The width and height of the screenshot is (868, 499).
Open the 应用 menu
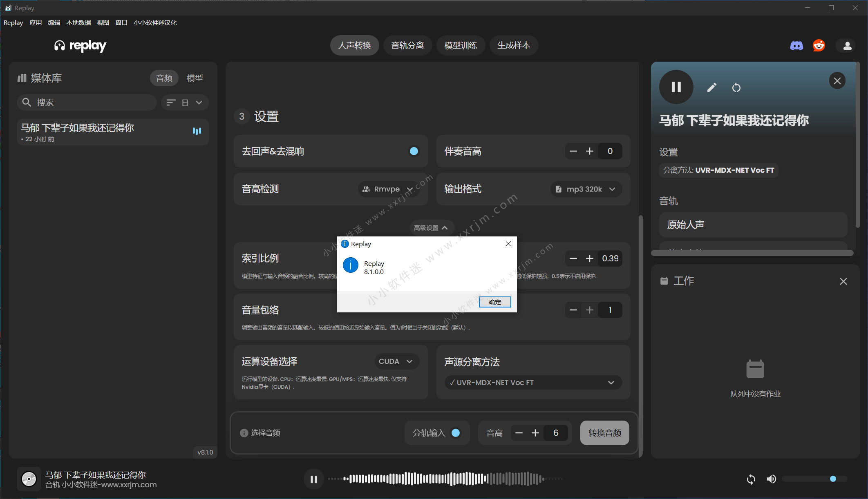click(x=36, y=23)
